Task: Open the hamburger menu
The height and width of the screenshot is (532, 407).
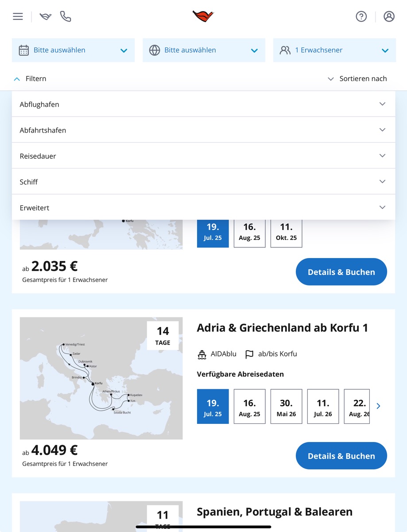Action: (x=18, y=17)
